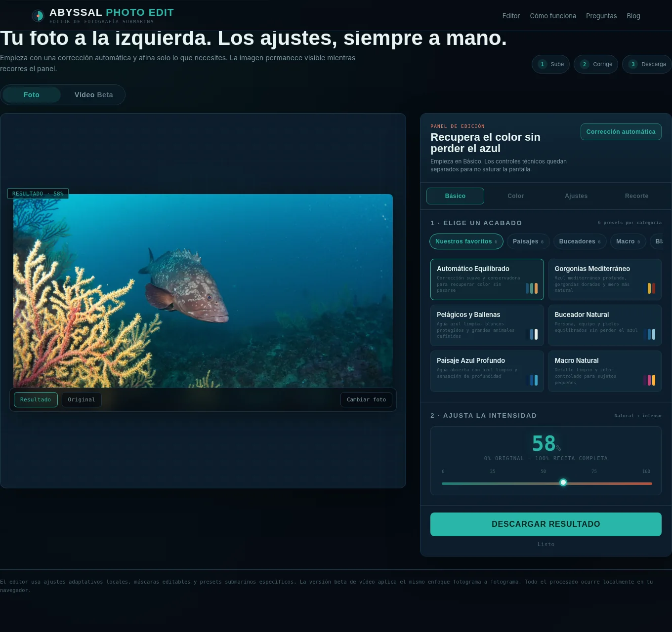The width and height of the screenshot is (672, 632).
Task: Select Macro preset category
Action: coord(628,241)
